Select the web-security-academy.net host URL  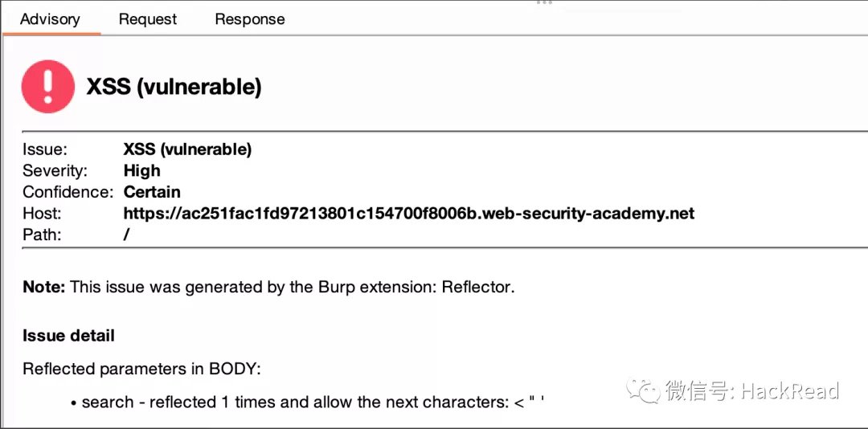(x=408, y=214)
